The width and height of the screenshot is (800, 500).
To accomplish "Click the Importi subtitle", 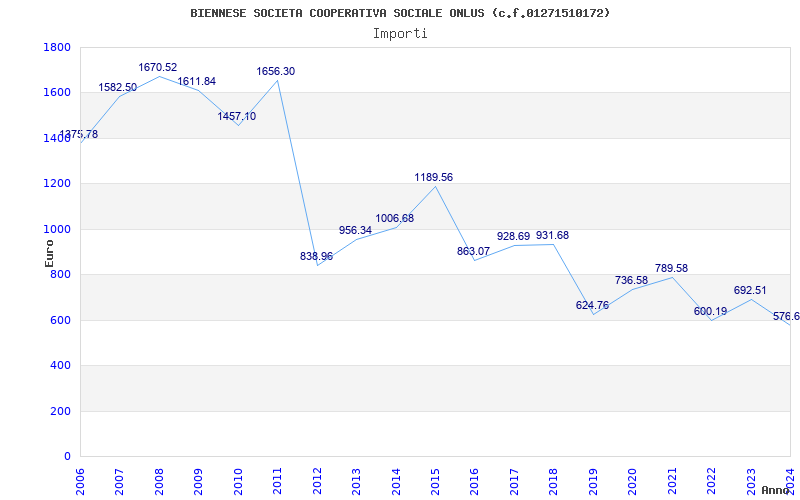I will pyautogui.click(x=400, y=34).
